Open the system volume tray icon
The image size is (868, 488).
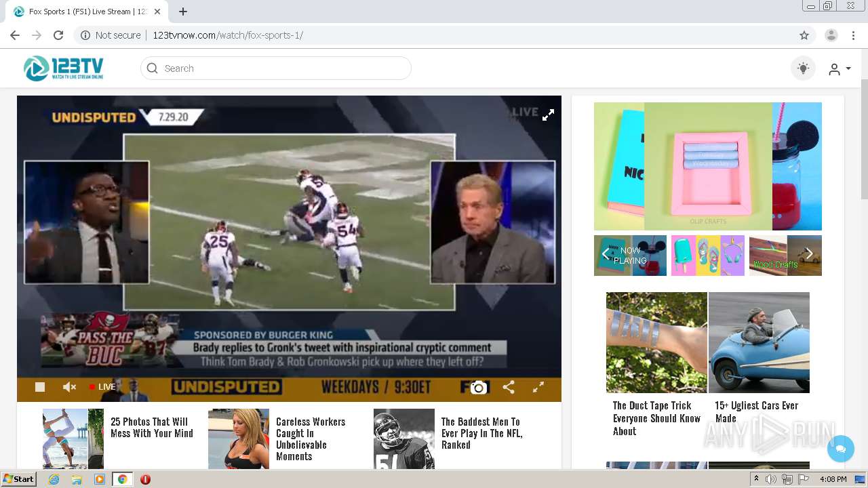tap(771, 479)
